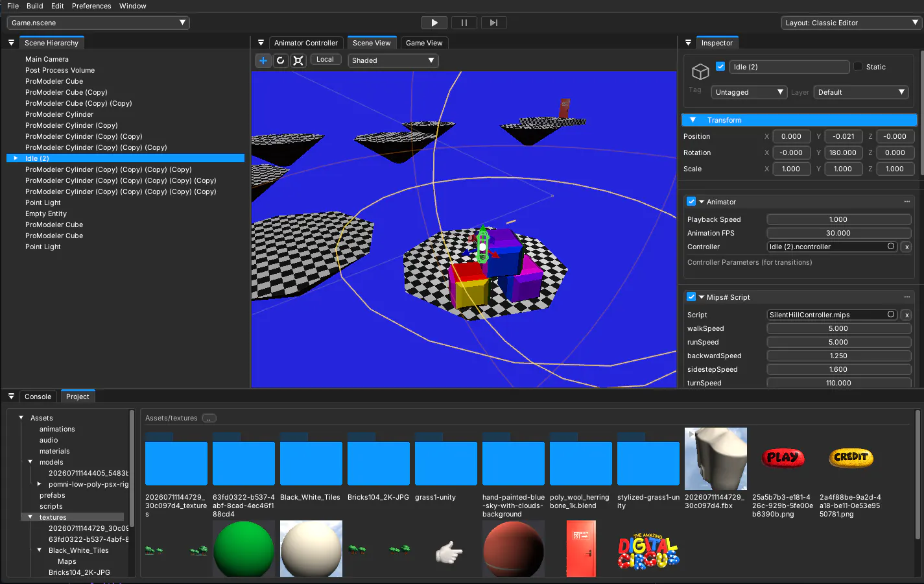The height and width of the screenshot is (584, 924).
Task: Select the Rotate gizmo tool
Action: point(280,60)
